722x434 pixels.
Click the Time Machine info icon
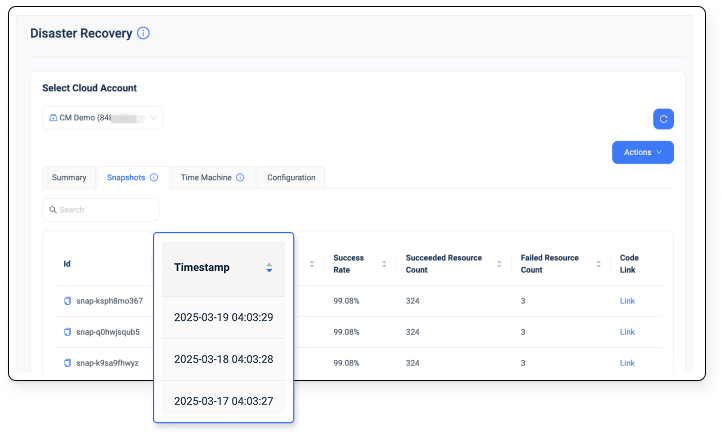point(240,177)
